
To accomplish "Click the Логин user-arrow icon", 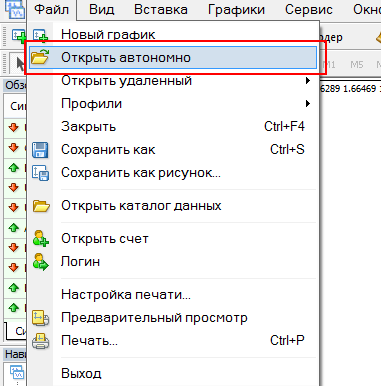I will pyautogui.click(x=41, y=262).
